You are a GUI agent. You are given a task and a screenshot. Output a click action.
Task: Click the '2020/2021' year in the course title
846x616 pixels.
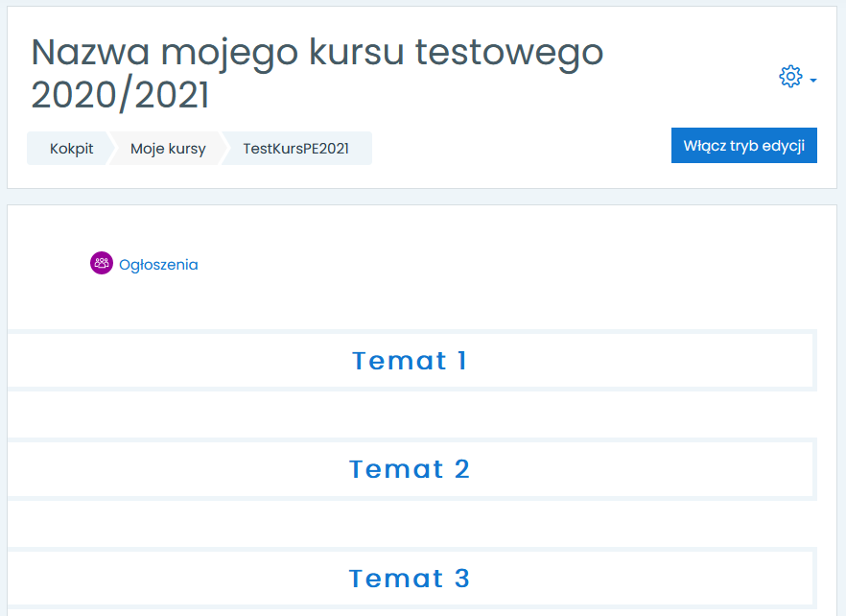(x=120, y=95)
